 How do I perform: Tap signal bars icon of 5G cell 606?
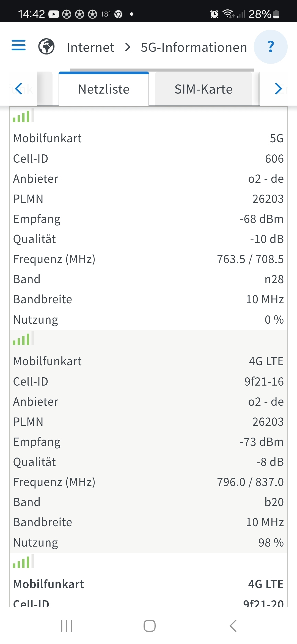(x=23, y=116)
